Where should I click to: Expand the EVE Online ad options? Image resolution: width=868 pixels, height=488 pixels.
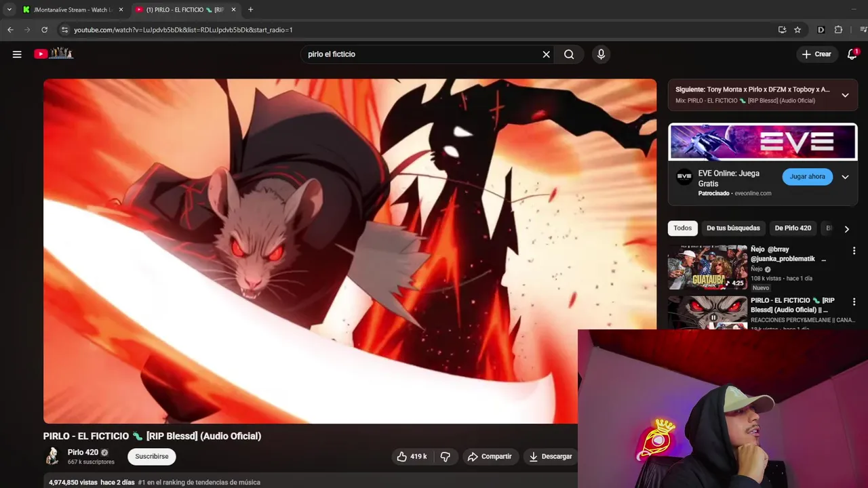click(x=845, y=177)
